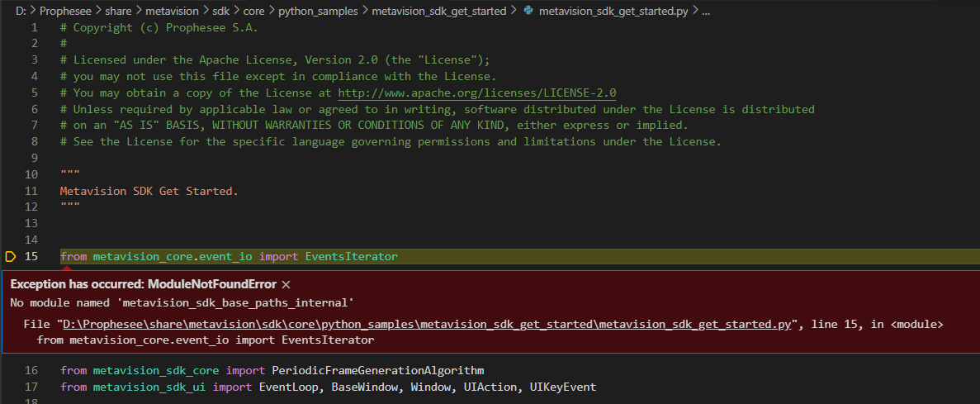Close the exception widget with the X
This screenshot has width=980, height=404.
click(286, 284)
